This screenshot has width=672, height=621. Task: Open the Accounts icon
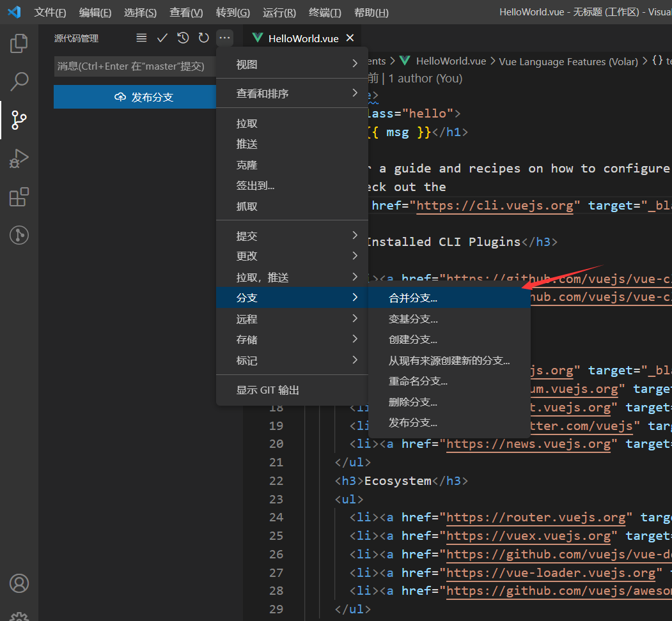(x=19, y=583)
